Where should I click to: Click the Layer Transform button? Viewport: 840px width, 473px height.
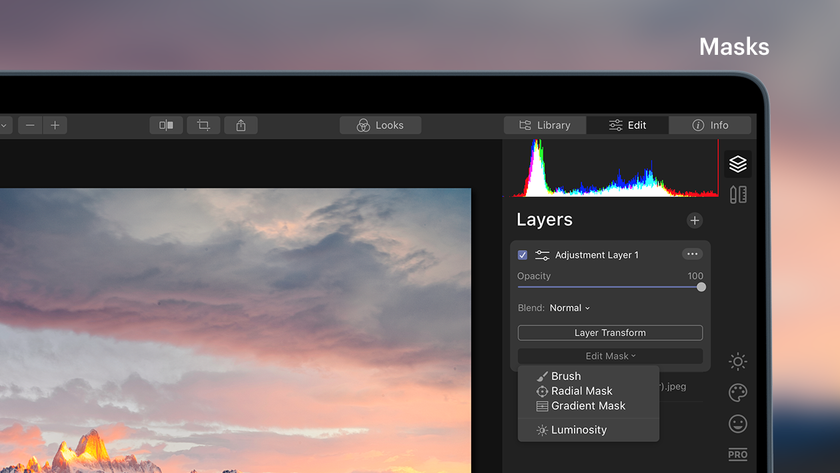610,333
